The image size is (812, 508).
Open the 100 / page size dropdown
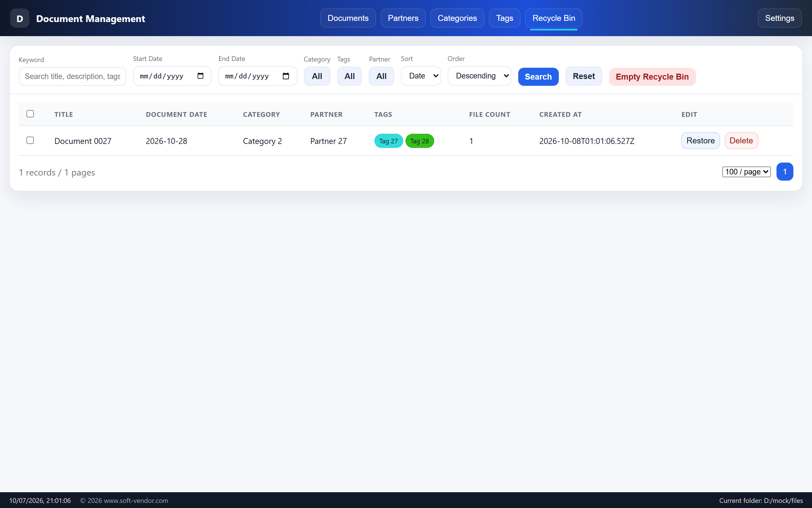tap(747, 172)
